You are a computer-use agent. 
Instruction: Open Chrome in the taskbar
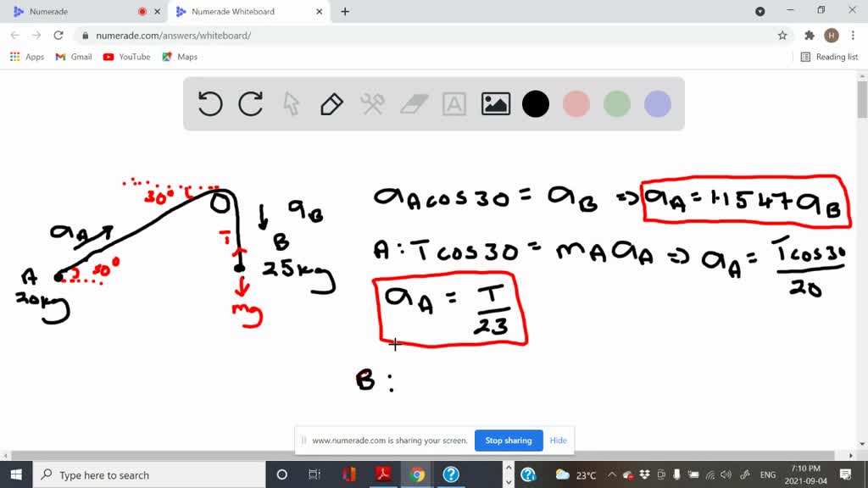pos(417,474)
